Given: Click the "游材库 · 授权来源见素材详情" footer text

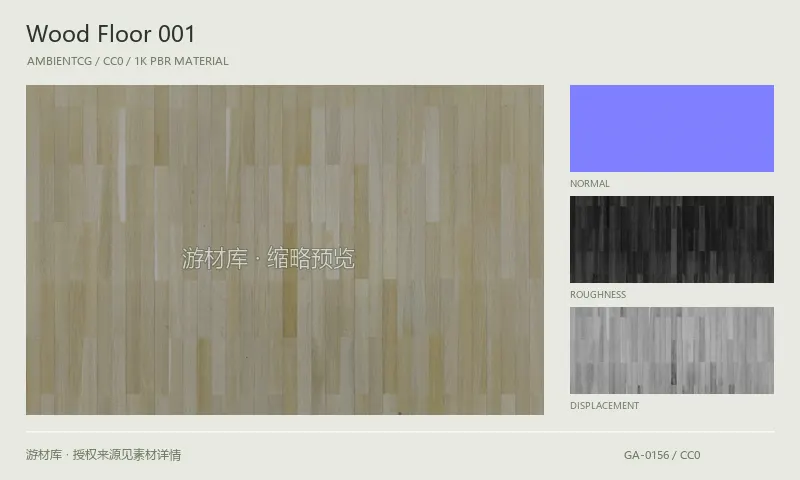Looking at the screenshot, I should 104,455.
